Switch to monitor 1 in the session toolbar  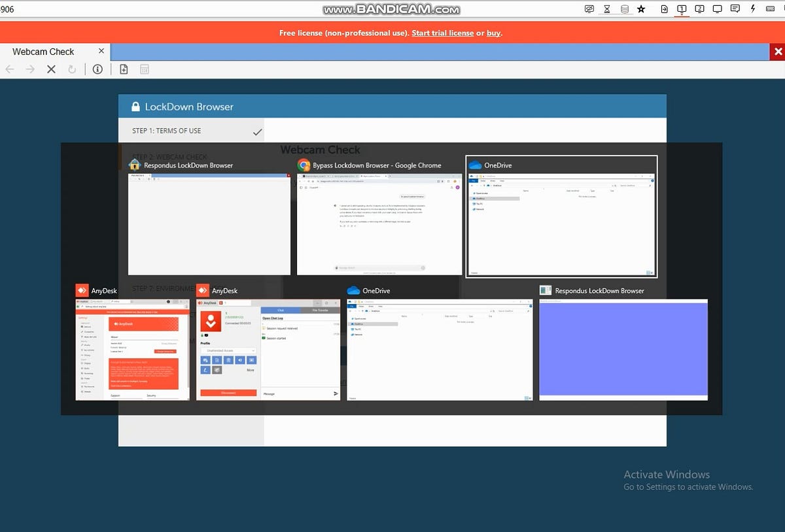682,9
